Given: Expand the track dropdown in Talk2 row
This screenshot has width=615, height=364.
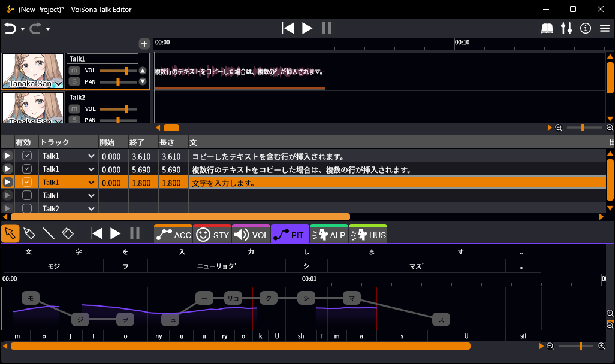Looking at the screenshot, I should 91,208.
